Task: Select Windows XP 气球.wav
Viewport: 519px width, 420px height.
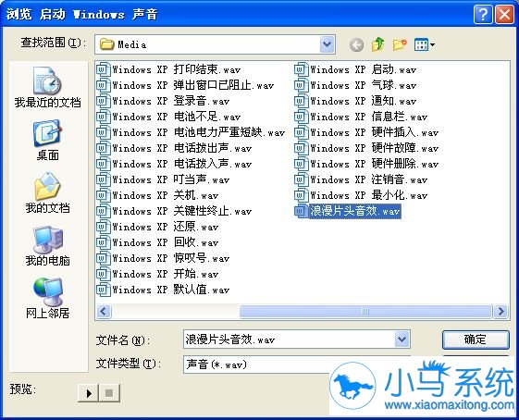Action: click(355, 85)
